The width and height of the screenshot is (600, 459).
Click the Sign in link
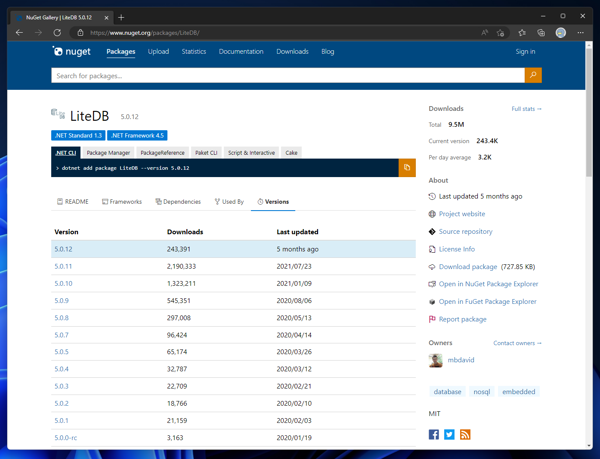point(525,52)
